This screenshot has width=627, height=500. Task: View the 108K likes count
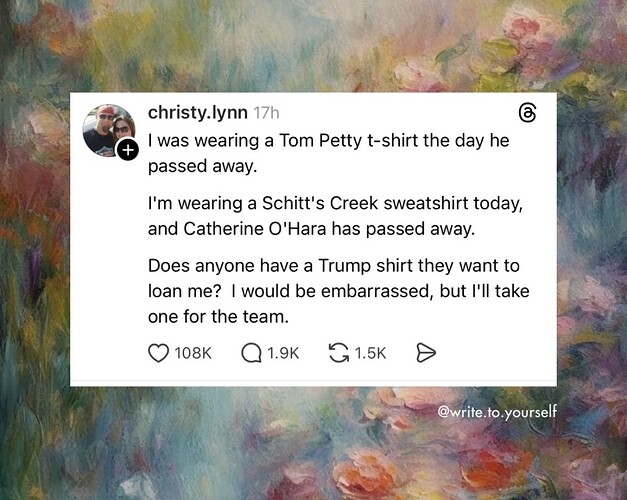pos(193,353)
